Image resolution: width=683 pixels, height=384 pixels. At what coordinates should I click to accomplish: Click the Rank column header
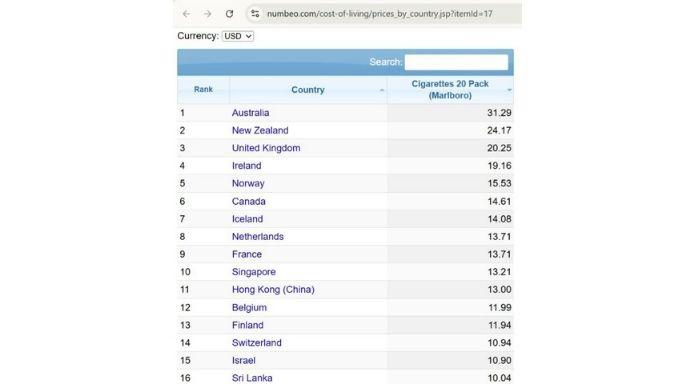[x=203, y=89]
